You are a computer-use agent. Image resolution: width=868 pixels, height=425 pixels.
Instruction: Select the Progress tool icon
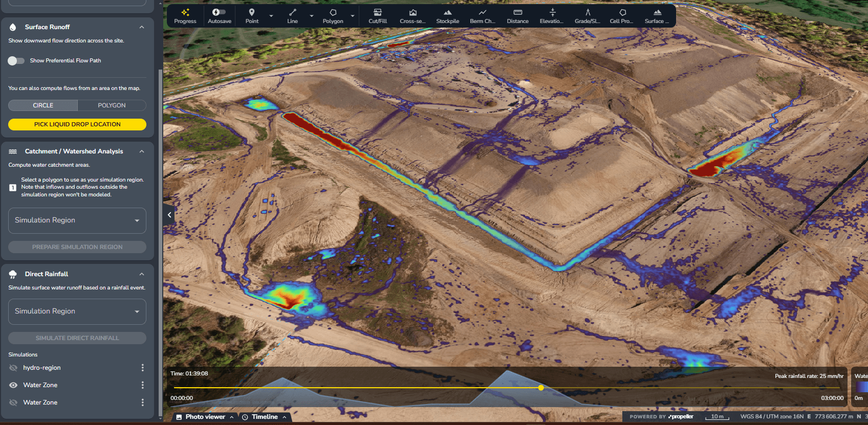185,16
